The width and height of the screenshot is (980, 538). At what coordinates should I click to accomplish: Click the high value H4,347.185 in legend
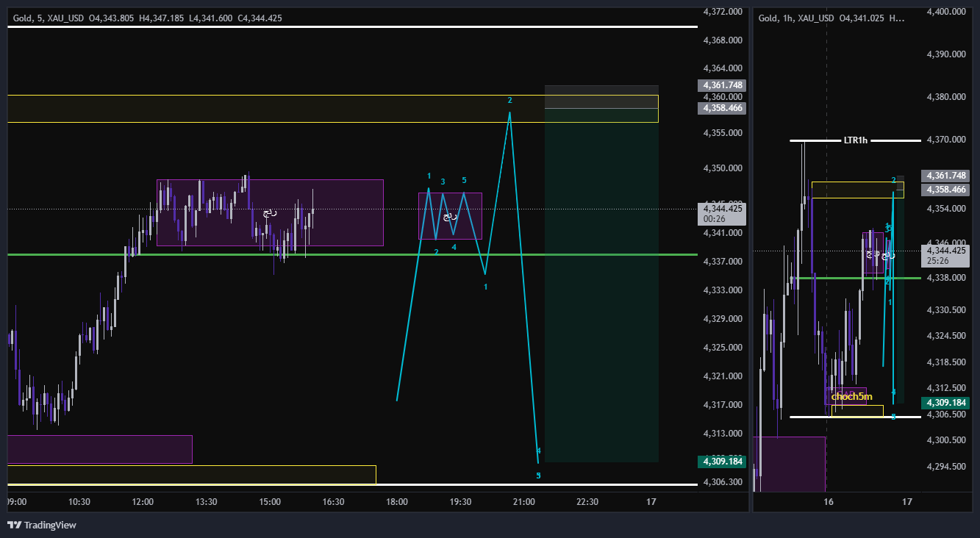(x=161, y=18)
